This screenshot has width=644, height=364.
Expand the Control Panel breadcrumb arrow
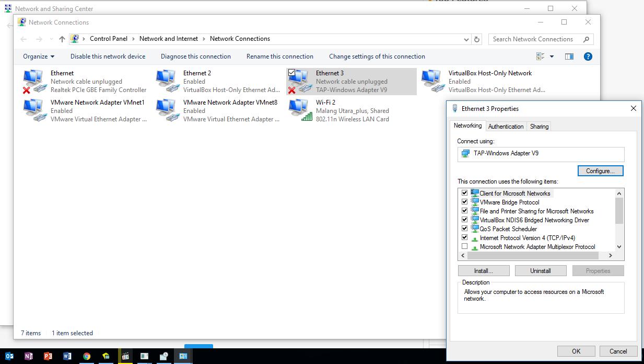(134, 39)
